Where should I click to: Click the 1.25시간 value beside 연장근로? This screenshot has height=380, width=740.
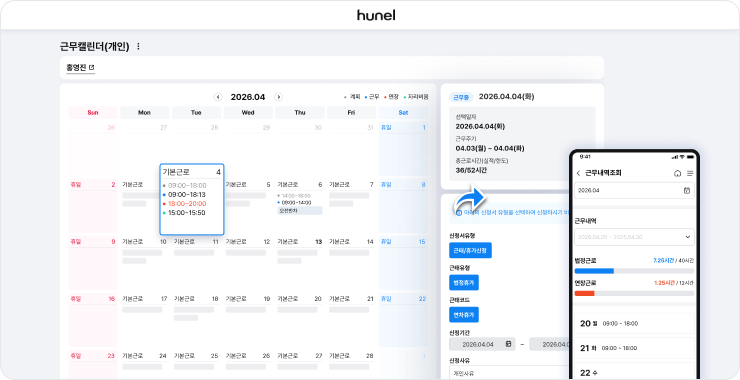coord(663,283)
